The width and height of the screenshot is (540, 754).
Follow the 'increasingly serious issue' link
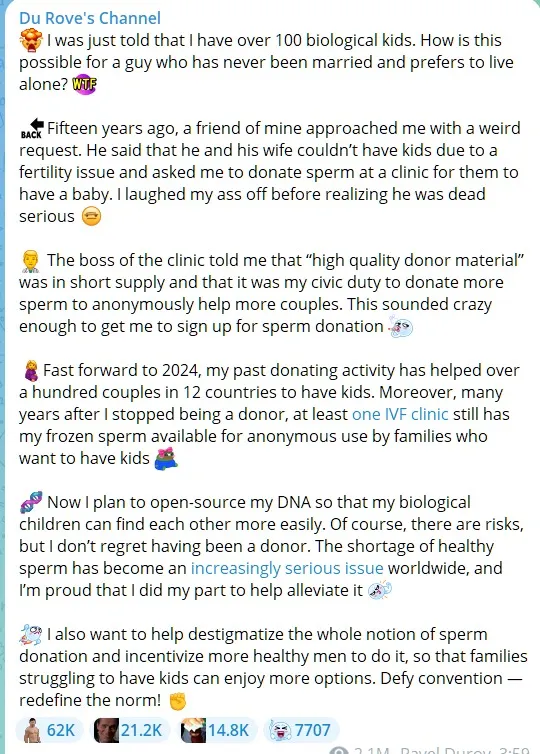(287, 568)
